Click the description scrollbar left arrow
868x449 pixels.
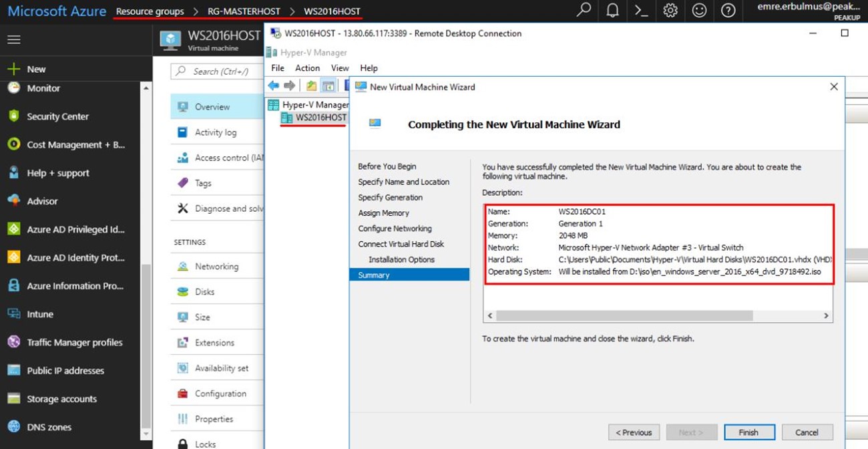click(x=490, y=315)
